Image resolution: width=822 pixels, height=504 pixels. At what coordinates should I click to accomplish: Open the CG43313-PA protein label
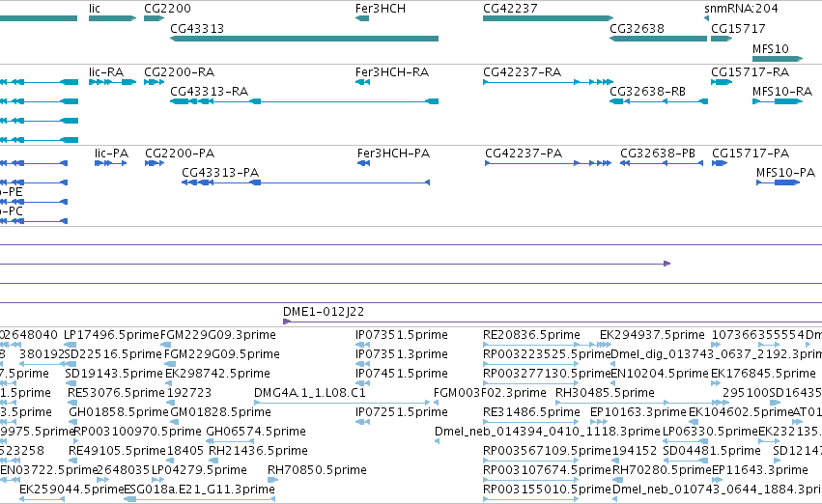220,173
